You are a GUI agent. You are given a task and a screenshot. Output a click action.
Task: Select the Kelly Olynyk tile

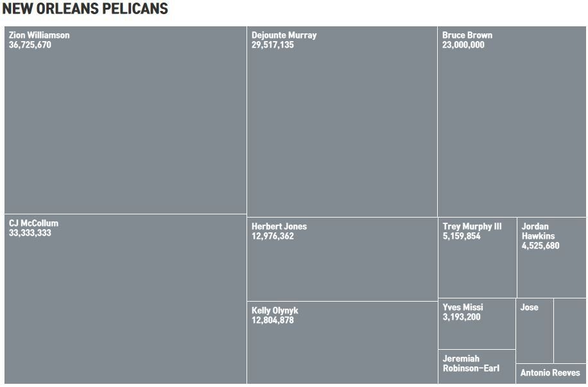342,343
